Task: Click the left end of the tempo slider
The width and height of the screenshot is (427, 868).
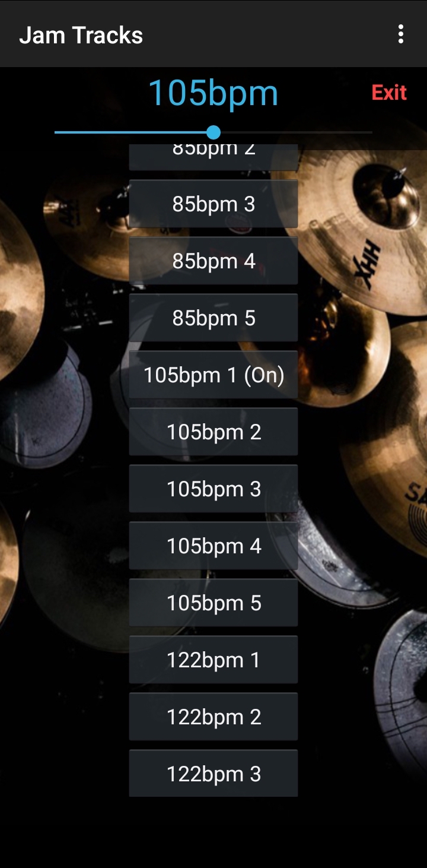Action: tap(57, 132)
